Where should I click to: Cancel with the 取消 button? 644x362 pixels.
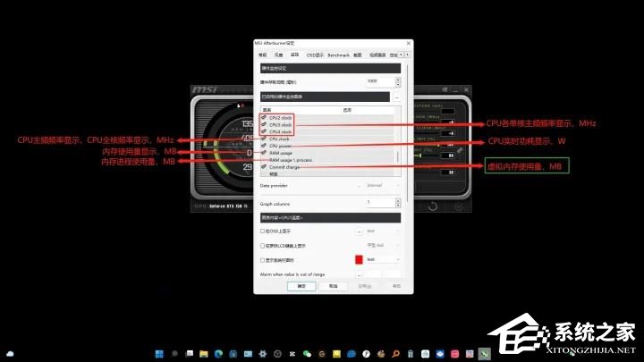point(333,286)
